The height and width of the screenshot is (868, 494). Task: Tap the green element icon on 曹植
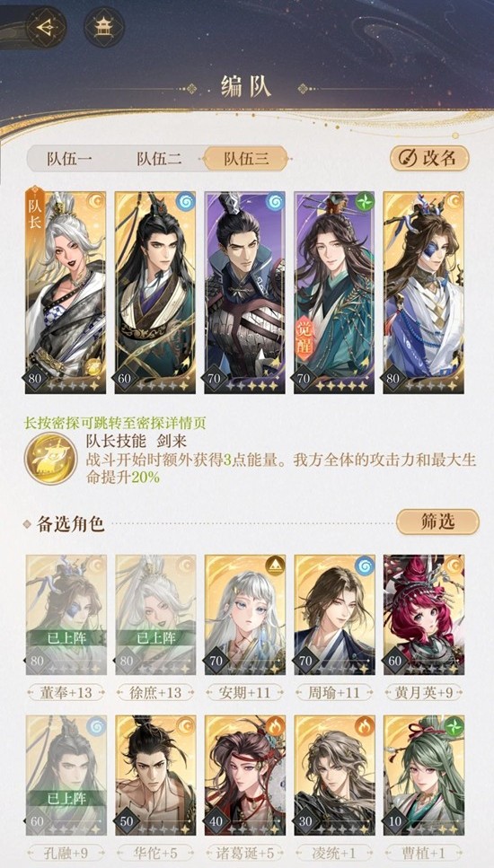[x=454, y=726]
